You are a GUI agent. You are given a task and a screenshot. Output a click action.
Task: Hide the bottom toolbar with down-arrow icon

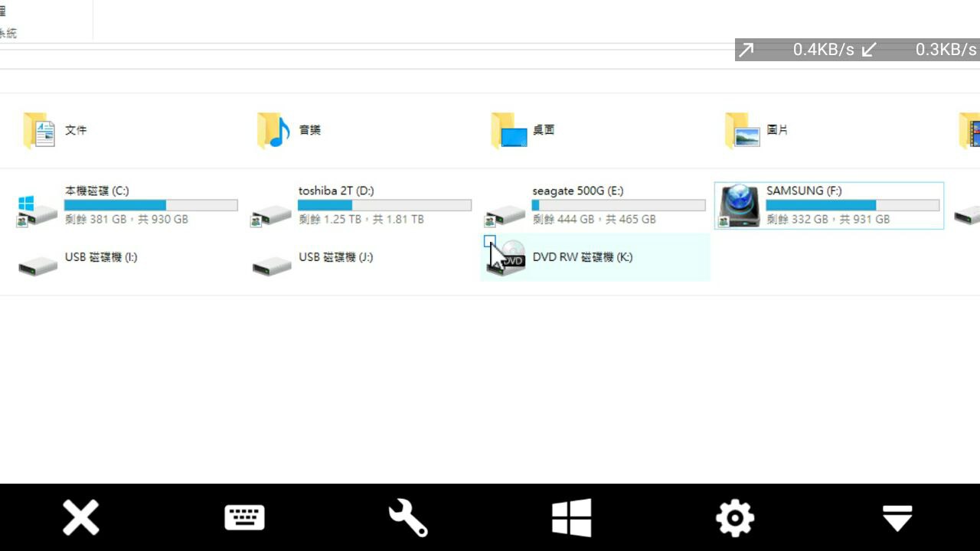[897, 518]
